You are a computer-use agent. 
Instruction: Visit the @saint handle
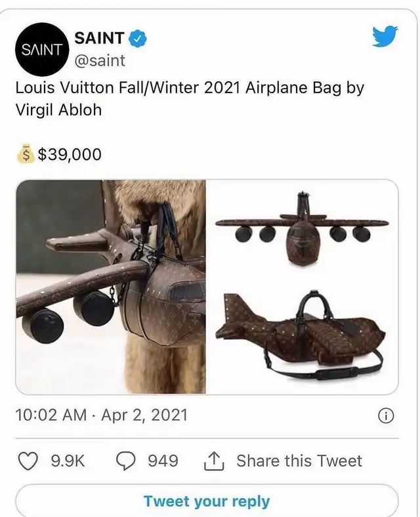(x=100, y=60)
